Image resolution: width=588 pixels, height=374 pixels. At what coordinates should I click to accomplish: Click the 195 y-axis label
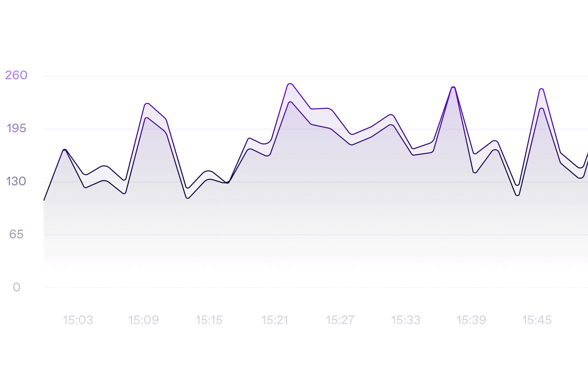(16, 128)
